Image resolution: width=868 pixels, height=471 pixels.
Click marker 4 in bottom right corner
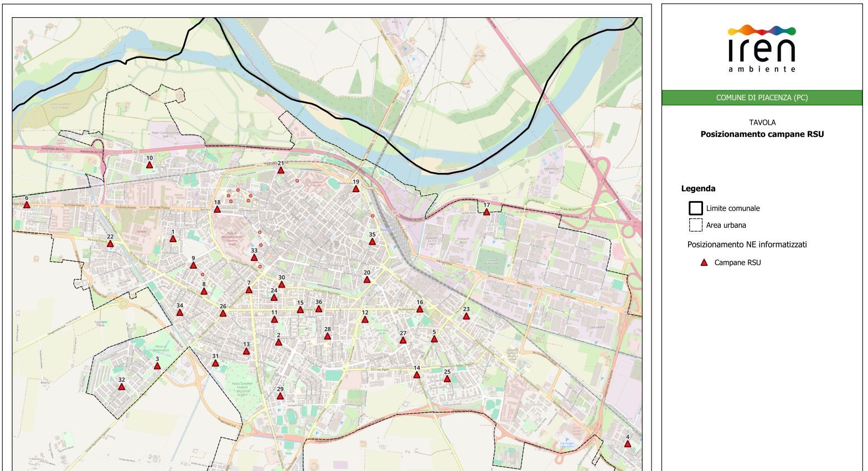(627, 444)
